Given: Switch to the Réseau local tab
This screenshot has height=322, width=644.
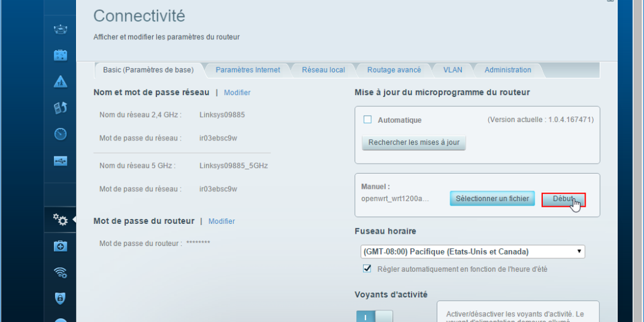Looking at the screenshot, I should point(323,70).
